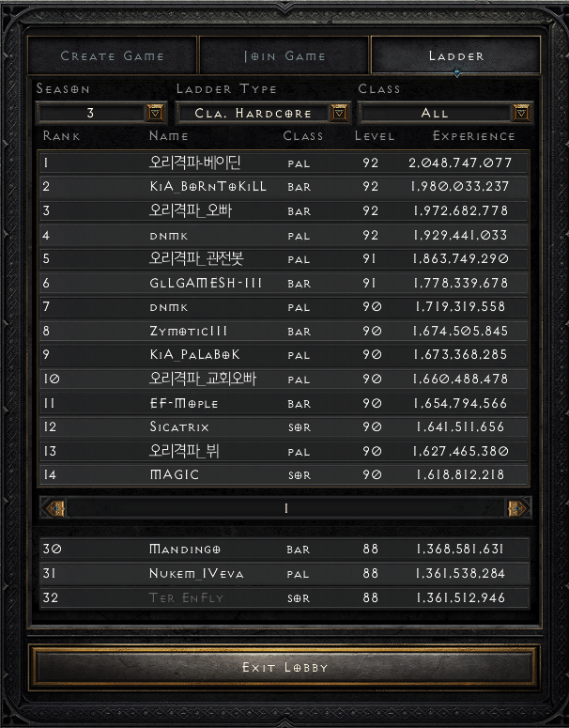
Task: Go to previous ladder page arrow
Action: tap(54, 508)
